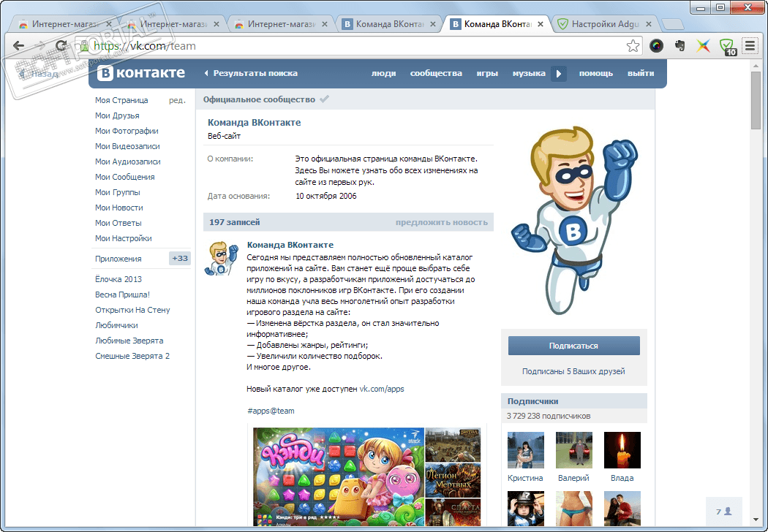Click Подписаны 5 Ваших друзей
This screenshot has height=532, width=768.
[573, 371]
